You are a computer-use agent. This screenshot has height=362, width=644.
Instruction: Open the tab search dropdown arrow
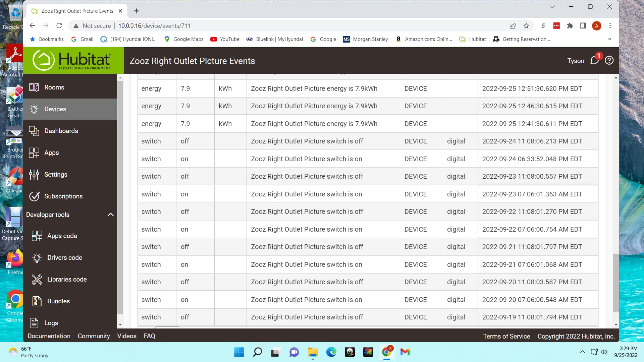pos(552,7)
